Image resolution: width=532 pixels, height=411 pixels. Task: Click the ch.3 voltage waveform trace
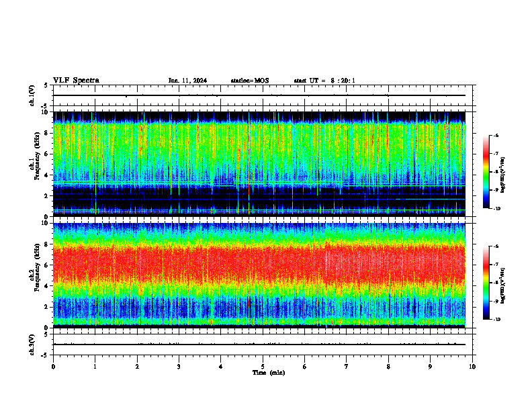click(x=259, y=345)
